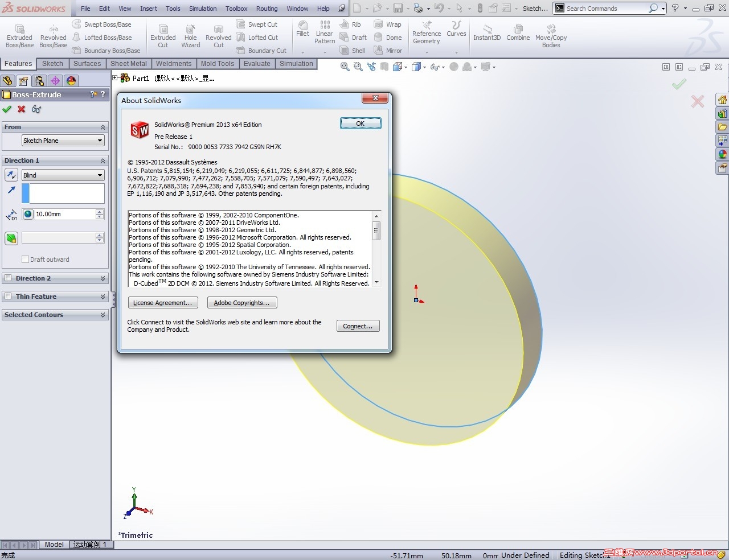Click the Print icon in the top toolbar
The image size is (729, 560).
[x=418, y=8]
